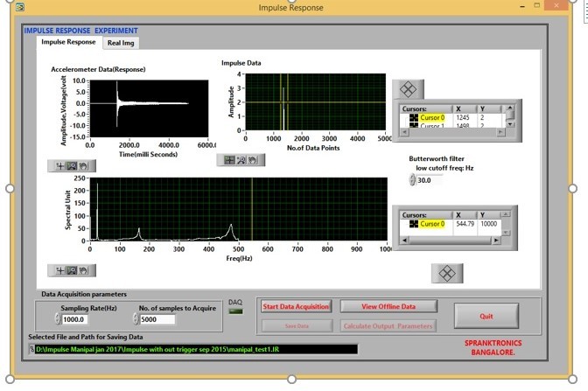Viewport: 588px width, 391px height.
Task: Click Calculate Output Parameters button
Action: tap(388, 326)
